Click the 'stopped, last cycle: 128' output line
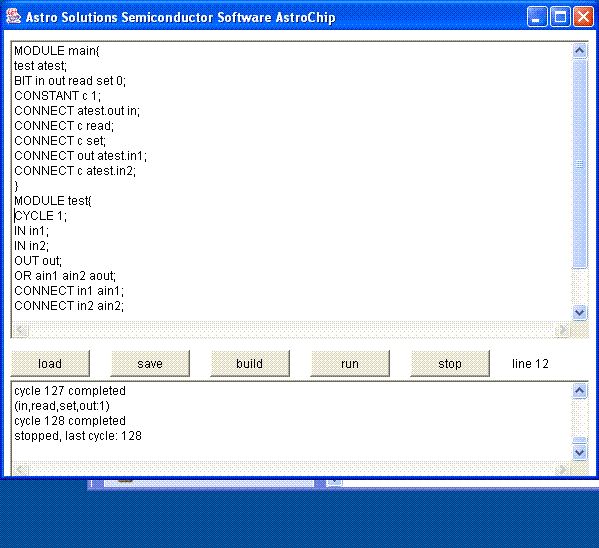The image size is (599, 548). (78, 436)
